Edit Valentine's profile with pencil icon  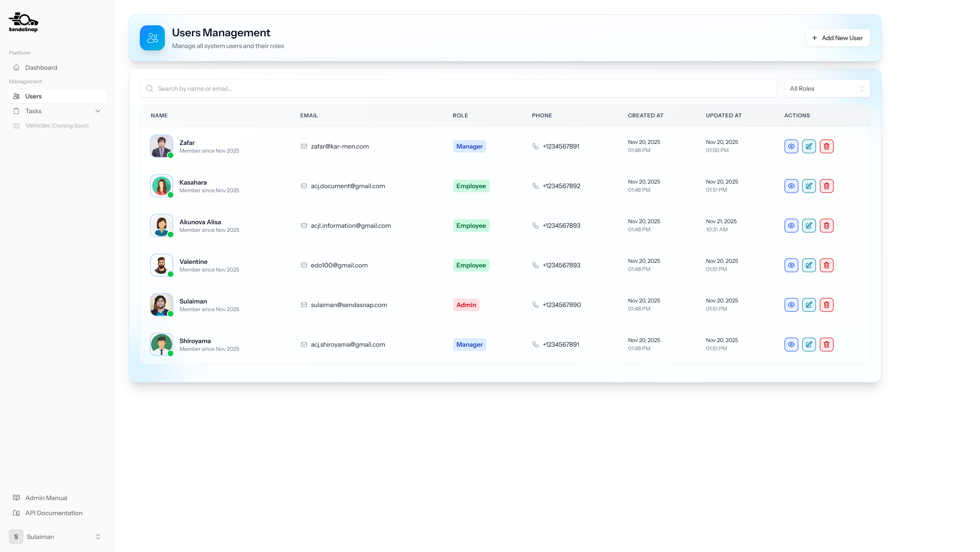click(x=809, y=265)
